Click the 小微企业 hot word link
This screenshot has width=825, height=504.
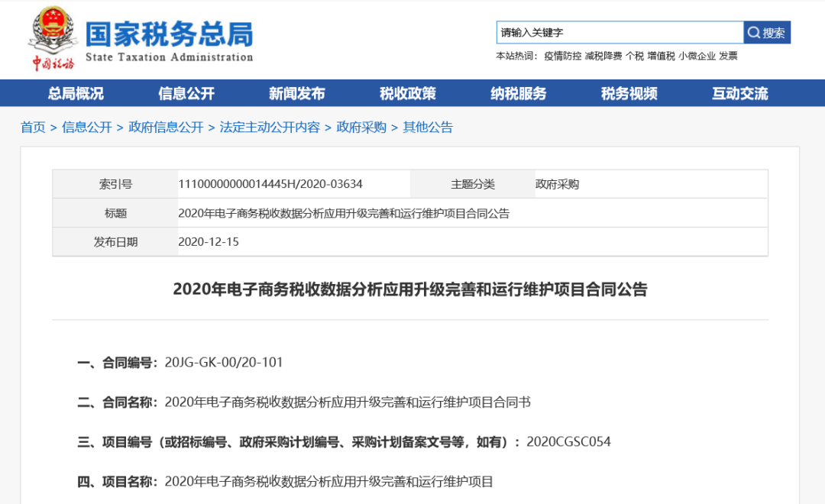(x=697, y=55)
